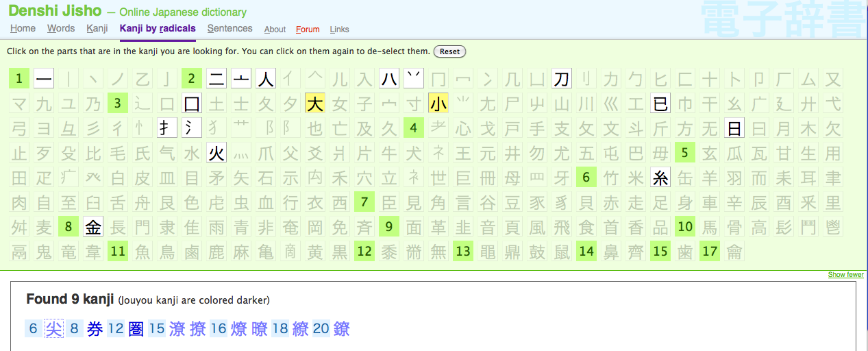Switch to the Sentences tab
The width and height of the screenshot is (868, 351).
[x=230, y=29]
